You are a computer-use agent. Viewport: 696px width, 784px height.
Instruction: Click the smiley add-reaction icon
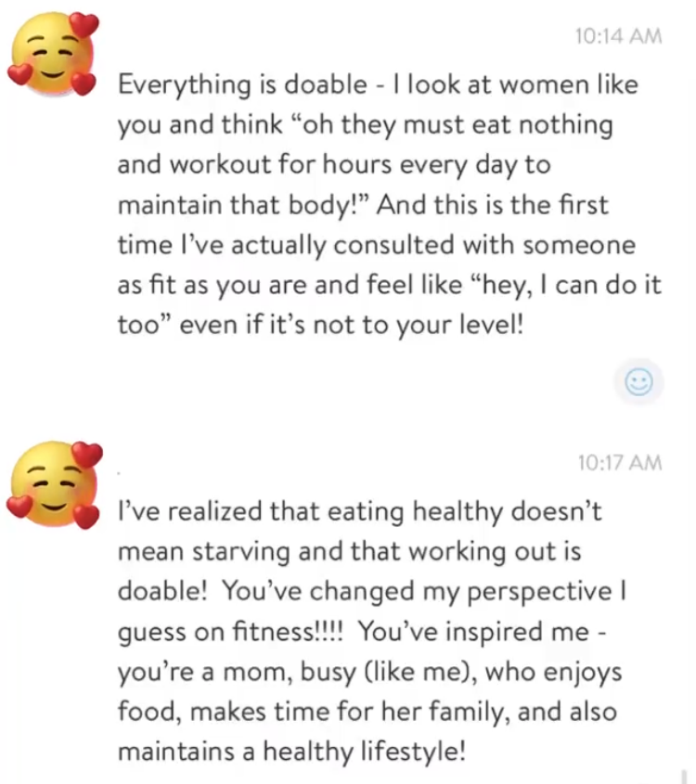coord(638,382)
